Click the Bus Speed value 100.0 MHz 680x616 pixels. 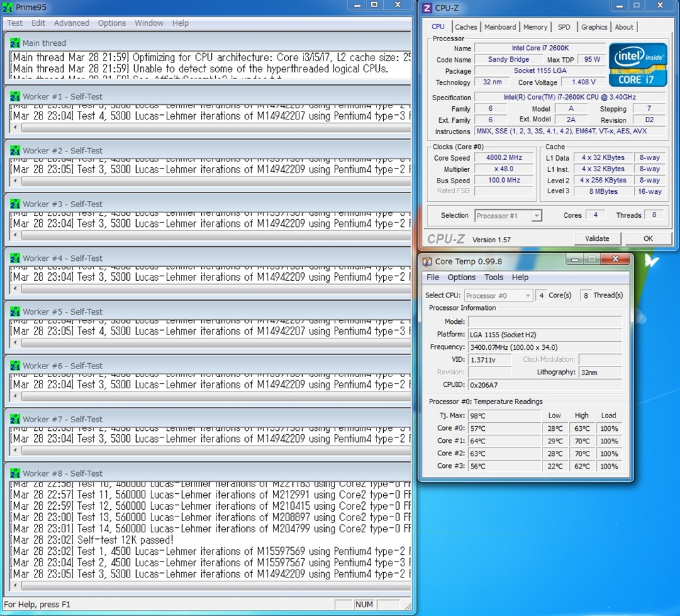pos(504,181)
